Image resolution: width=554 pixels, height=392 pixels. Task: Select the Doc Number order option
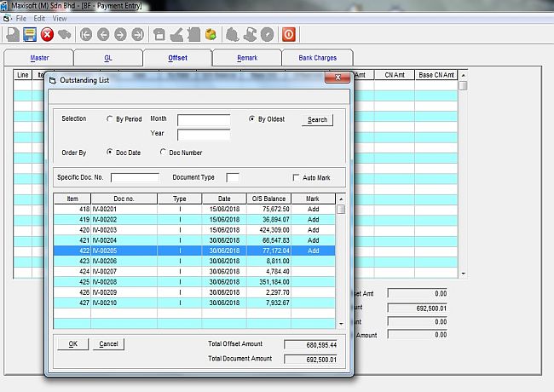coord(164,153)
